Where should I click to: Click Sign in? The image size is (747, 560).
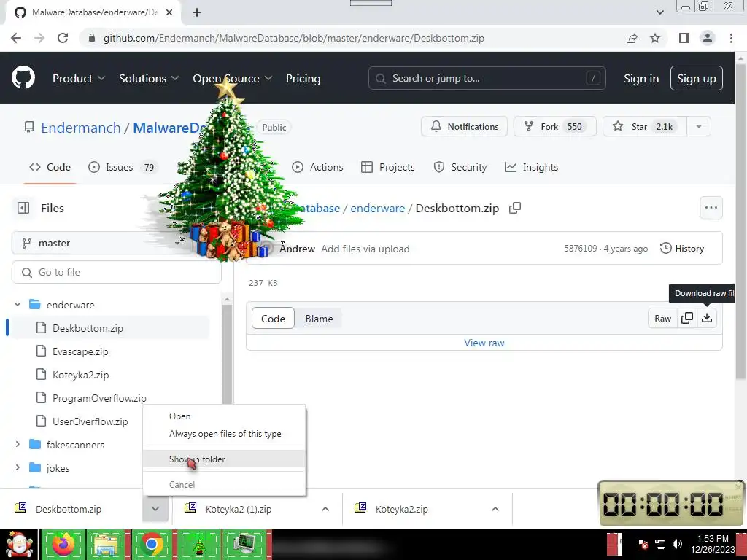[641, 79]
